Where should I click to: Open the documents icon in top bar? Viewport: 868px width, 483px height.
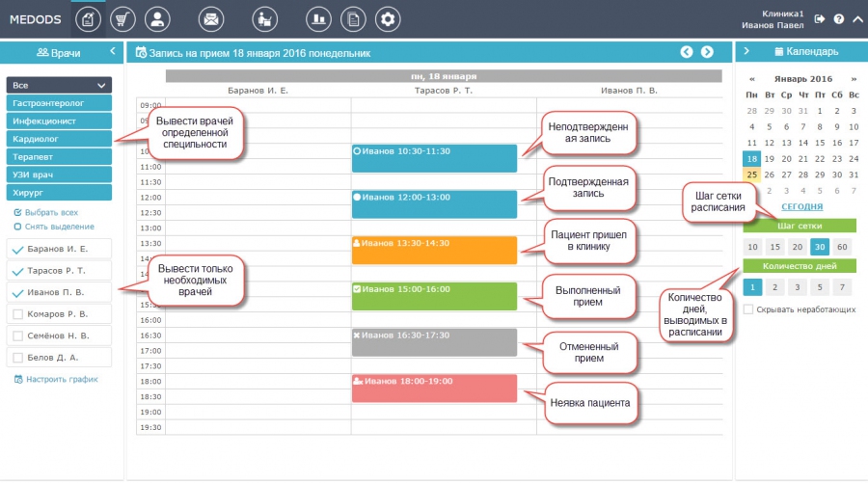[353, 20]
